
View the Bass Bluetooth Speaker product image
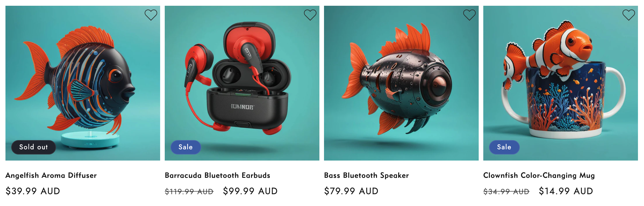click(x=401, y=83)
